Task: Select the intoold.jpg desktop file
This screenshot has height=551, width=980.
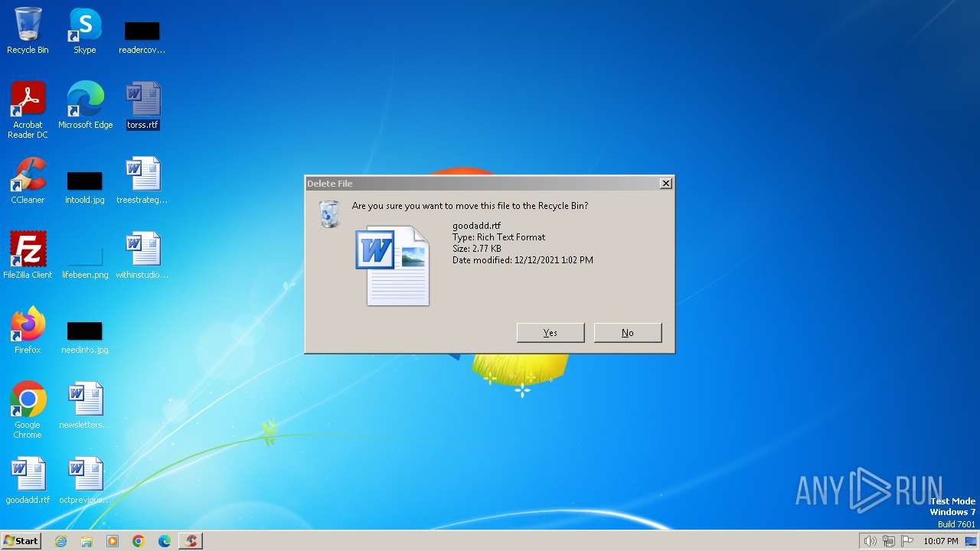Action: pos(85,186)
